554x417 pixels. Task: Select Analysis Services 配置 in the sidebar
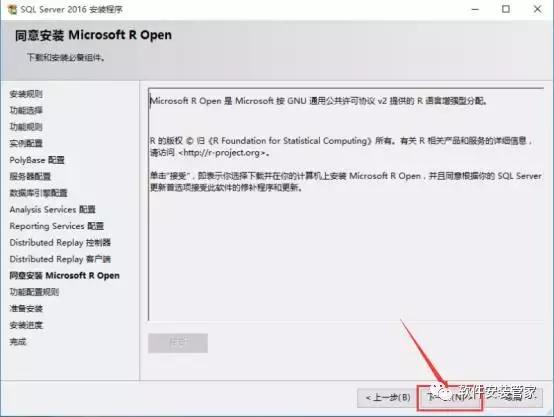[x=52, y=209]
